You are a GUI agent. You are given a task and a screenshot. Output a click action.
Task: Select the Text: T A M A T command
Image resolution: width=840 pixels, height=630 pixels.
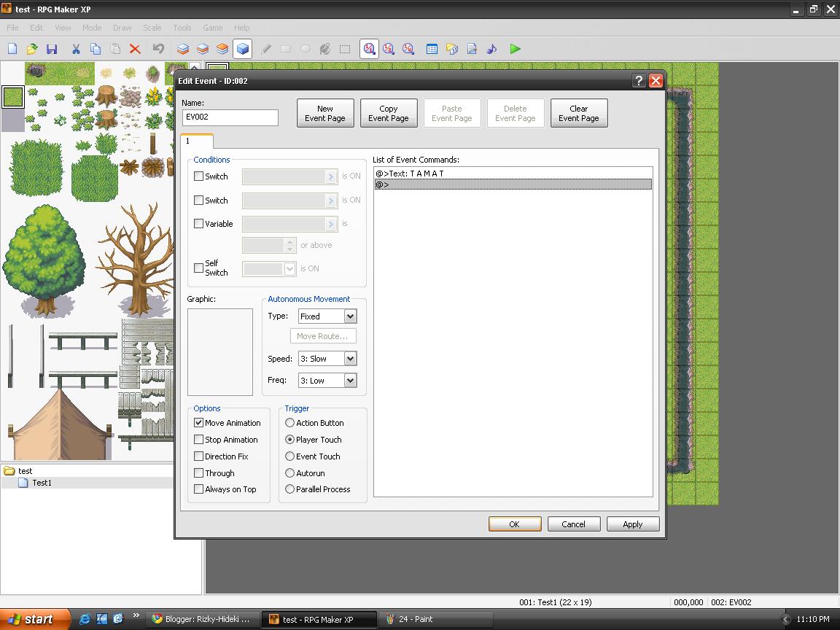[513, 174]
